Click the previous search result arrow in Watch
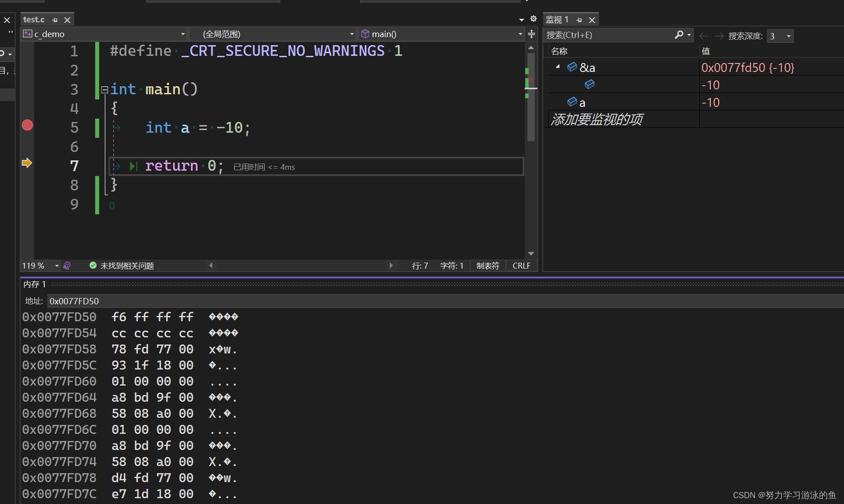844x504 pixels. [x=704, y=36]
